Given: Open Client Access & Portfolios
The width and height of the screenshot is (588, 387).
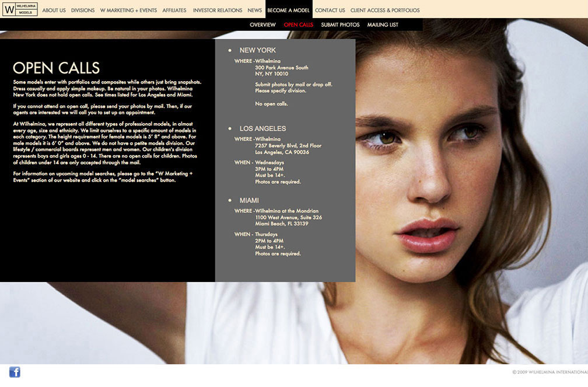Looking at the screenshot, I should coord(384,10).
